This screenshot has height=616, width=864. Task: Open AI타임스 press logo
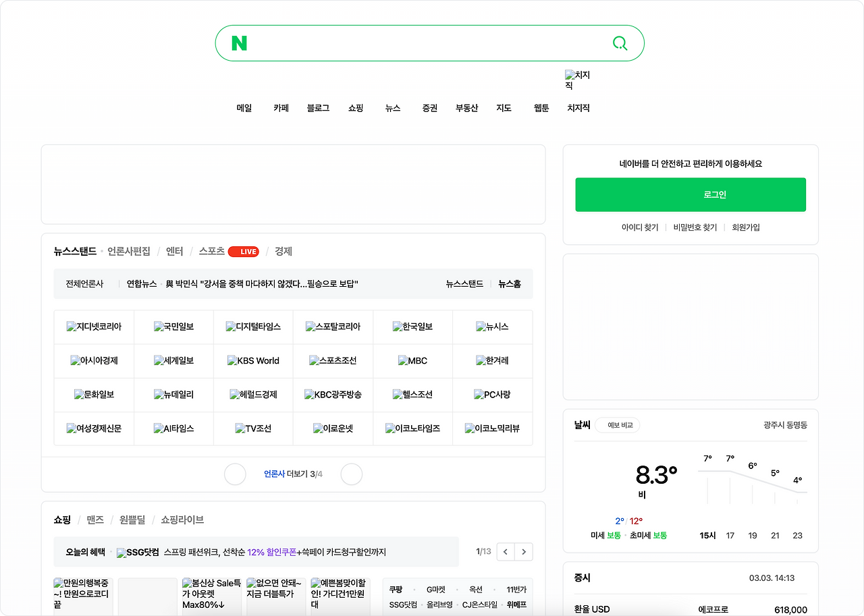[x=173, y=428]
